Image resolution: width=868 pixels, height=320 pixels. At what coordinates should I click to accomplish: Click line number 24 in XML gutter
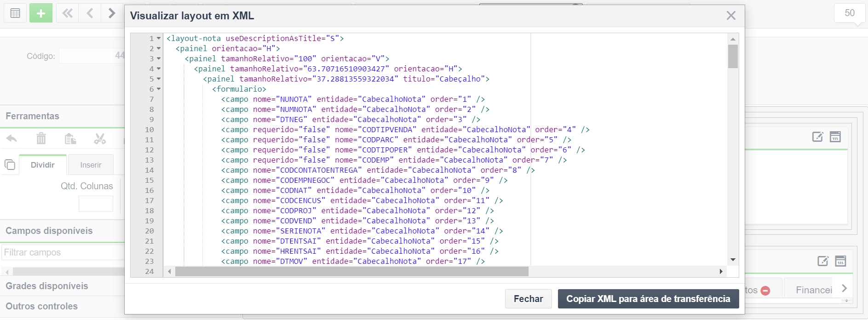click(x=149, y=271)
